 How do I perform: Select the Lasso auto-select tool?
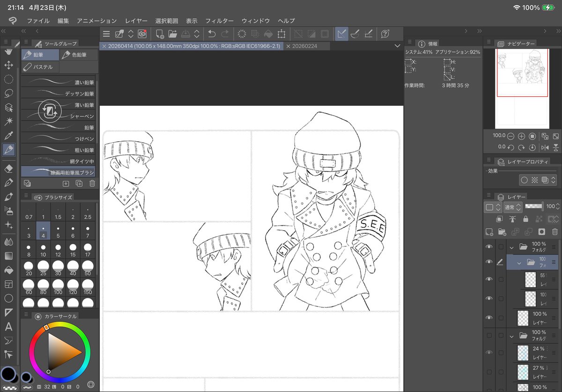coord(8,93)
